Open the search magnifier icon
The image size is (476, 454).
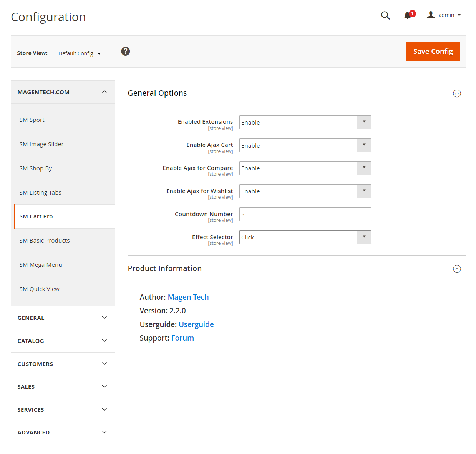click(385, 15)
